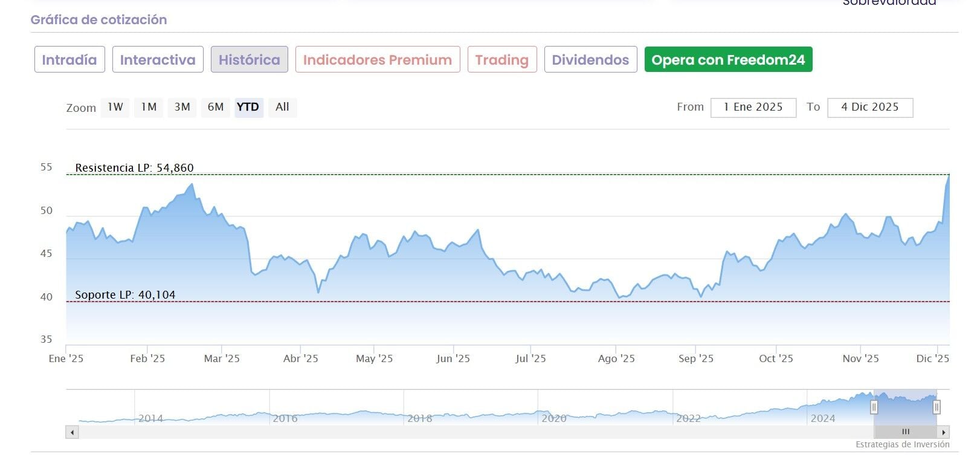This screenshot has width=980, height=457.
Task: Go to the Trading tab
Action: [502, 60]
